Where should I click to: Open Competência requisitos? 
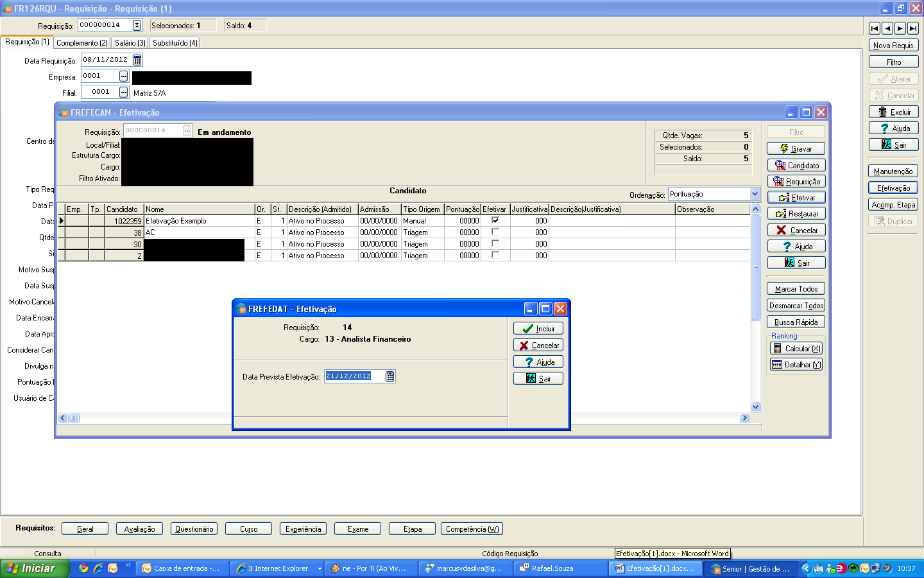[472, 529]
